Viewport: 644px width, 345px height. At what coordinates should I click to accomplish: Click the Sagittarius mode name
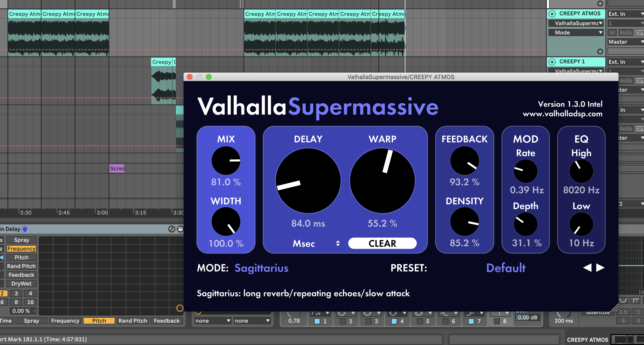coord(262,268)
